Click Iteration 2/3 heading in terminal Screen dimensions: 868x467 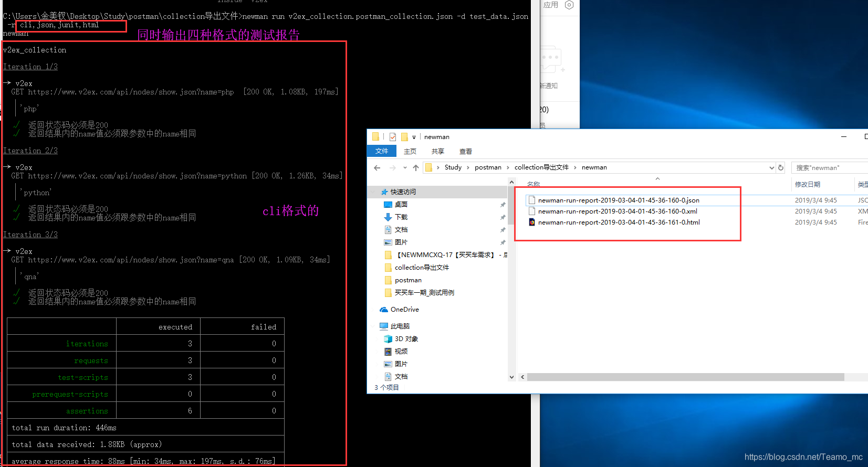point(30,151)
